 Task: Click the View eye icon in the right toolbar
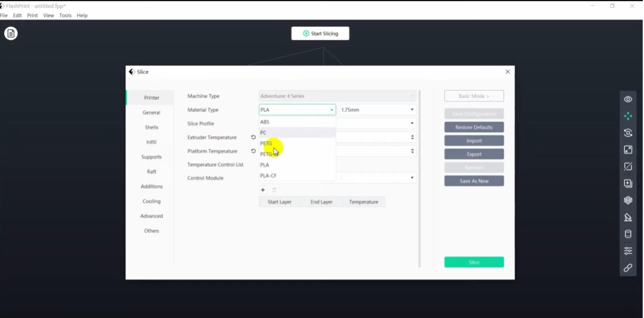tap(628, 99)
